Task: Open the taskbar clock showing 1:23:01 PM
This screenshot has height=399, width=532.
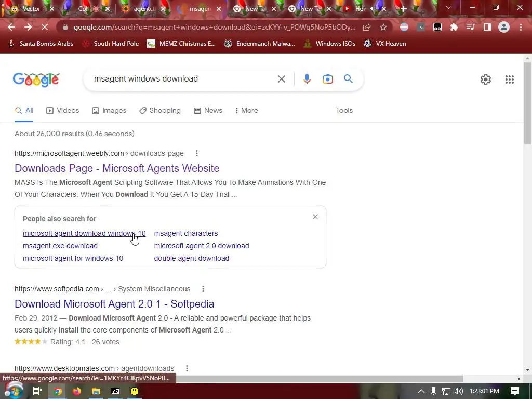Action: (484, 391)
